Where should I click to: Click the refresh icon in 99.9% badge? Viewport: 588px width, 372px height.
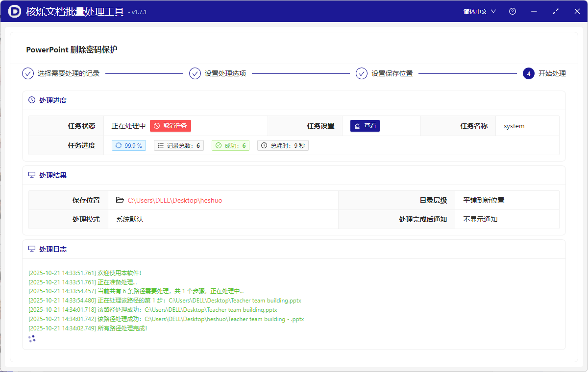[x=119, y=145]
